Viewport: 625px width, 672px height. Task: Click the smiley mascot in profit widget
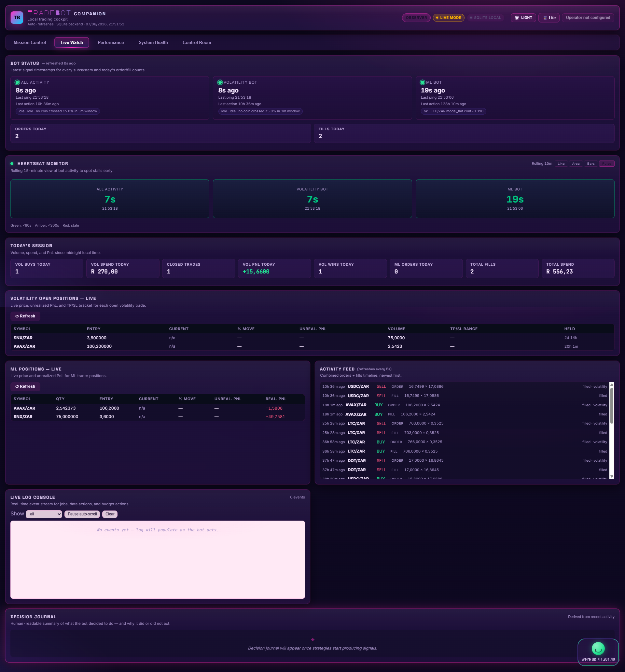(598, 648)
